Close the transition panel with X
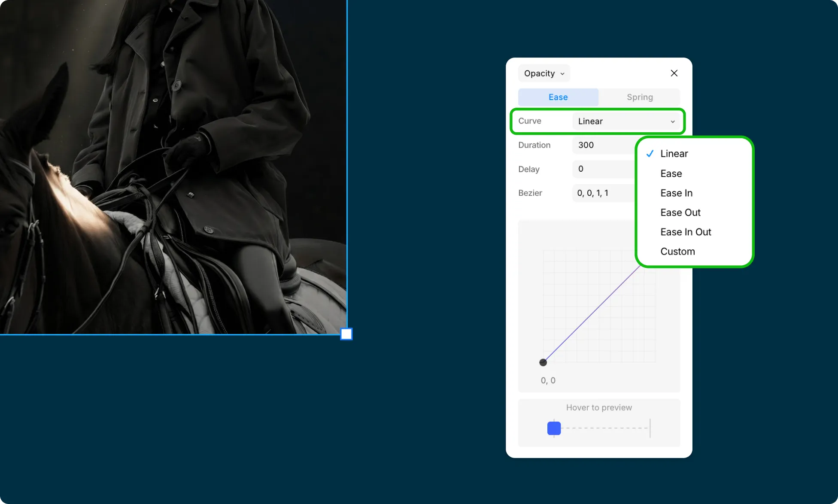This screenshot has height=504, width=838. (674, 73)
